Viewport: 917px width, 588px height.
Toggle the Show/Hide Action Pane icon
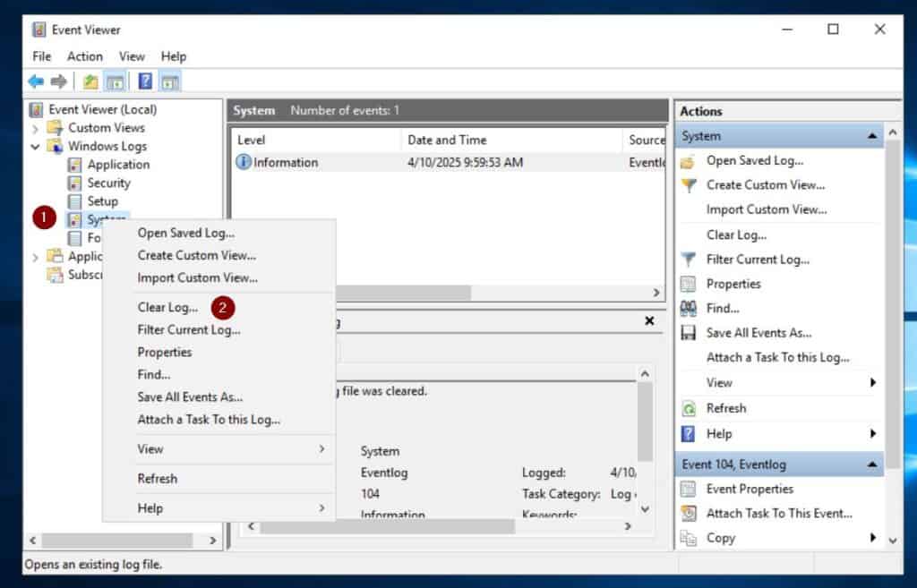point(170,81)
